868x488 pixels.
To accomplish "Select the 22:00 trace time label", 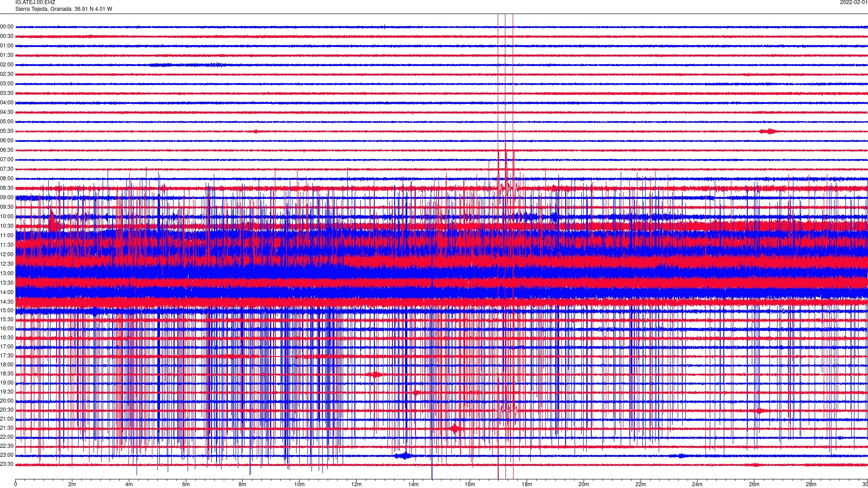I will coord(7,437).
